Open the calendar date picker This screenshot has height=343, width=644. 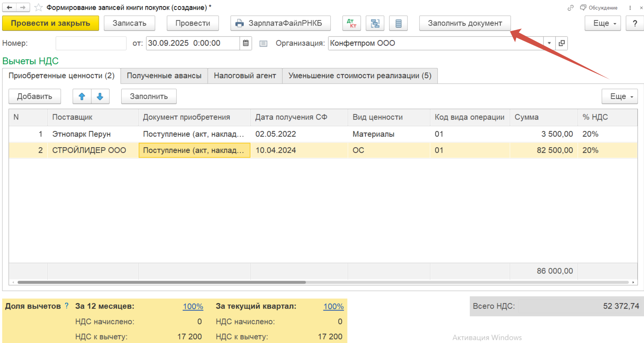(x=246, y=43)
